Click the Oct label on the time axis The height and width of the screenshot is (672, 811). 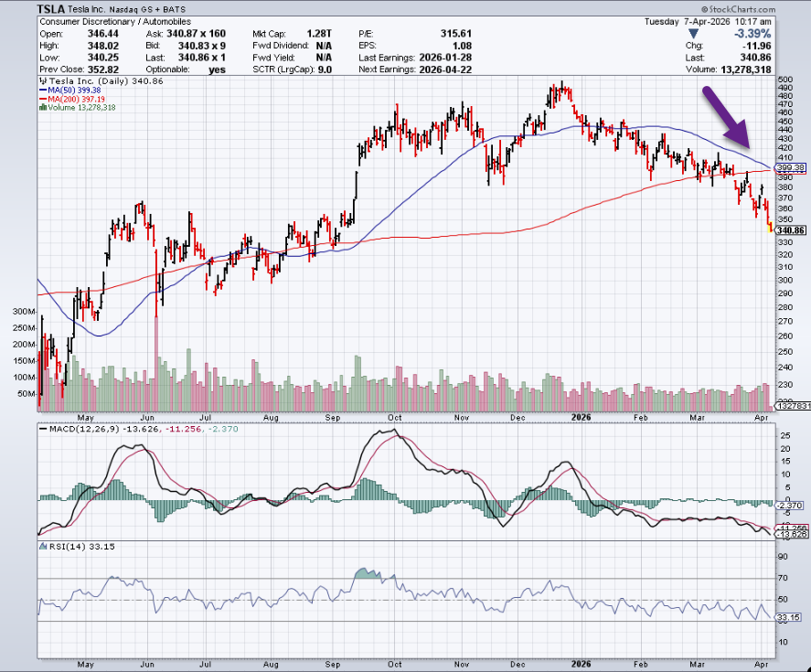395,417
